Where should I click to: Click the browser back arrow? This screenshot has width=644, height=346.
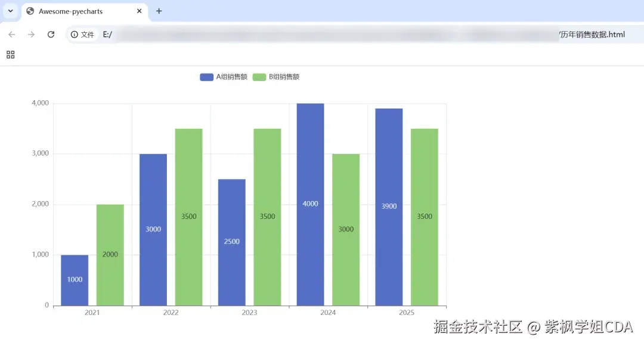point(11,35)
